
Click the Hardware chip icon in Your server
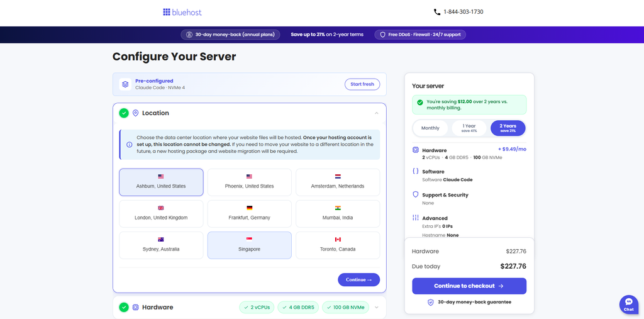point(415,150)
